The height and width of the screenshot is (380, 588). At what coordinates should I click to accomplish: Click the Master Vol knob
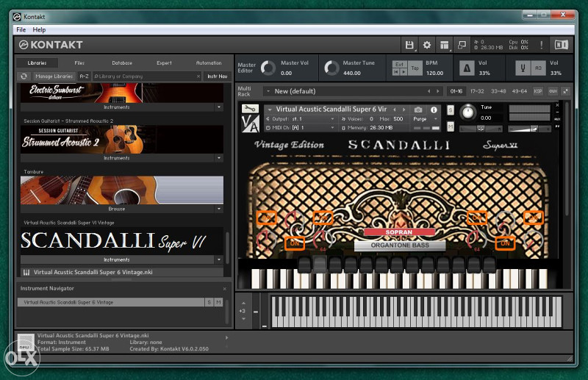[x=268, y=68]
